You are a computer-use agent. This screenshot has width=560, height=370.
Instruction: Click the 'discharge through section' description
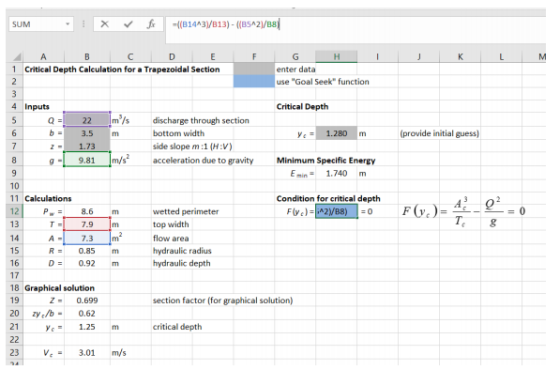pyautogui.click(x=201, y=120)
